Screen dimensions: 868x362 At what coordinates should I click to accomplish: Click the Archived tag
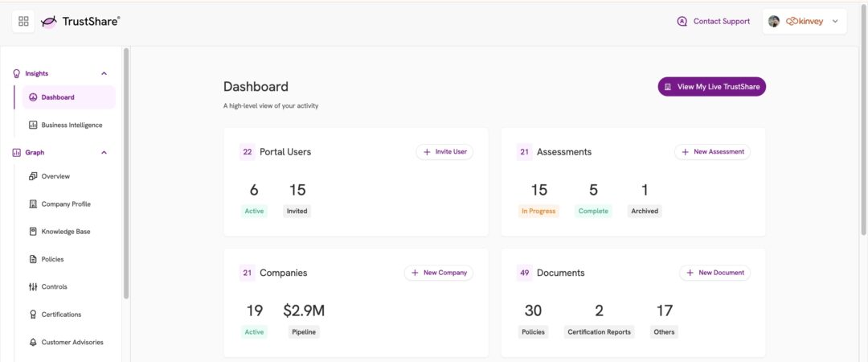(x=645, y=212)
